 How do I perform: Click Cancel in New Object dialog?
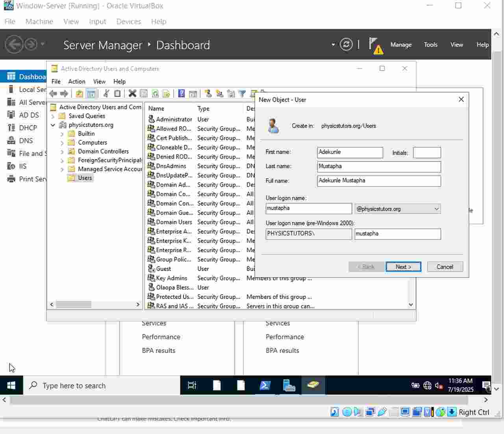point(445,267)
